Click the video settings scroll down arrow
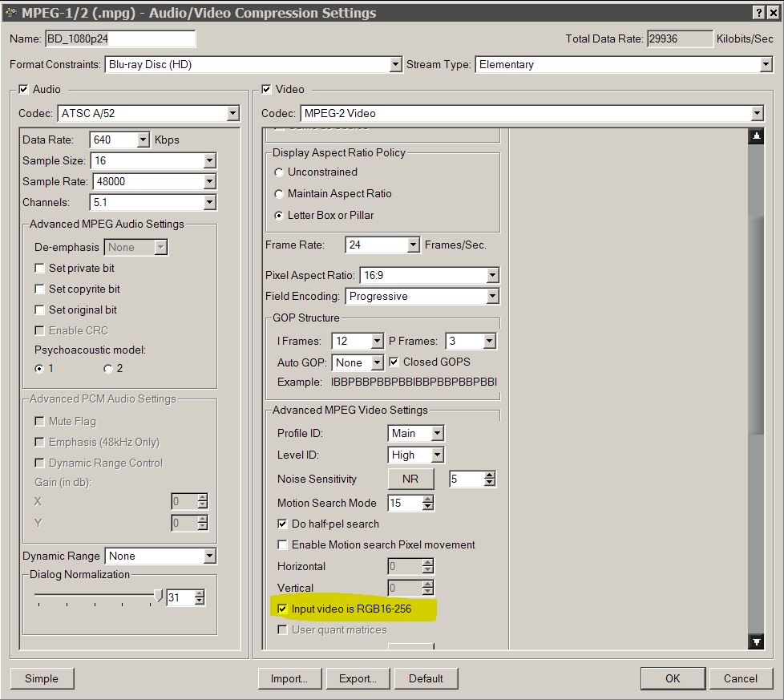 point(756,641)
